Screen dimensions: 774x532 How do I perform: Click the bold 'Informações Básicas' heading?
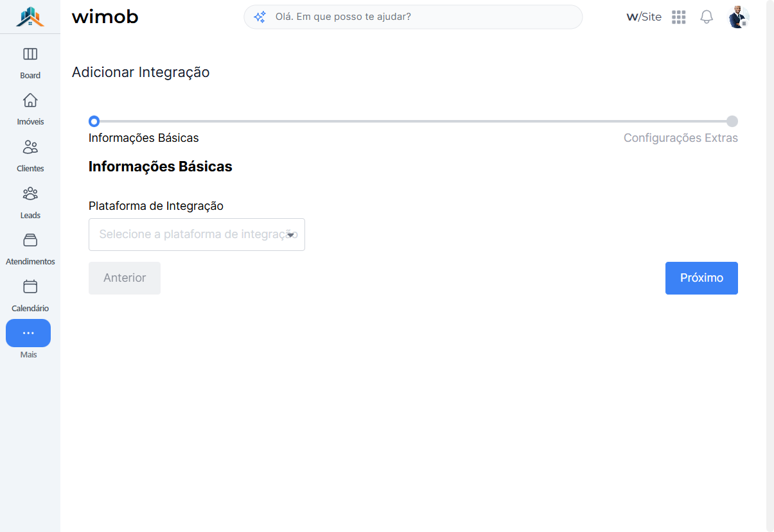[161, 167]
